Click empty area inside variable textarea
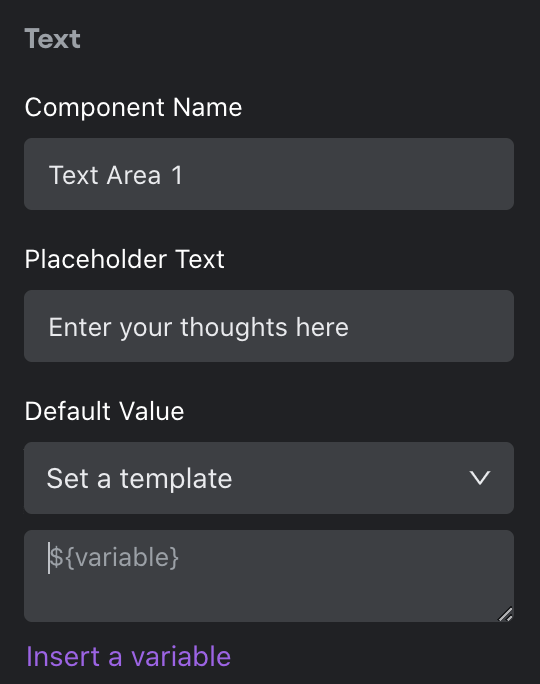 pyautogui.click(x=305, y=593)
